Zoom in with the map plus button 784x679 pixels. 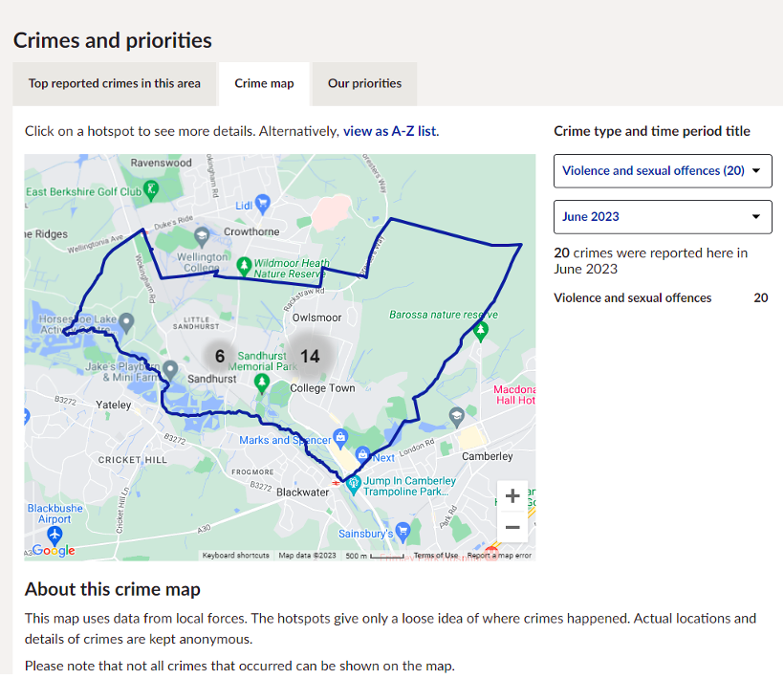tap(512, 496)
